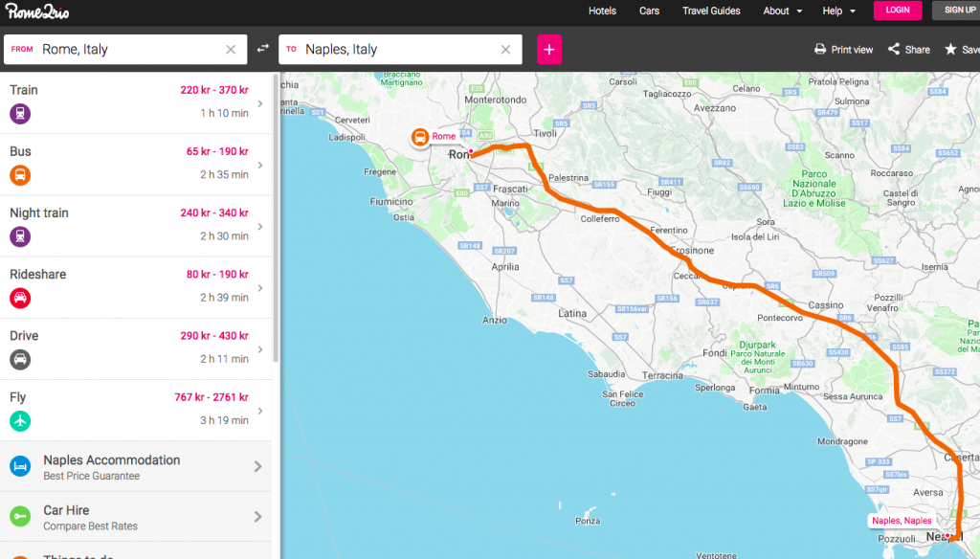The image size is (980, 559).
Task: Select the Train price 220 kr - 370 kr
Action: (214, 90)
